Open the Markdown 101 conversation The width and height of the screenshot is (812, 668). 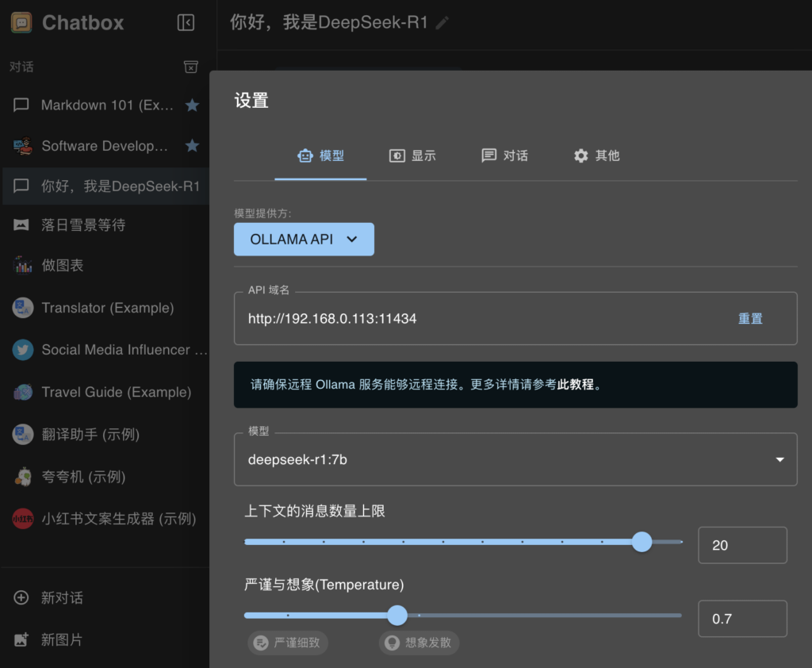pos(106,106)
